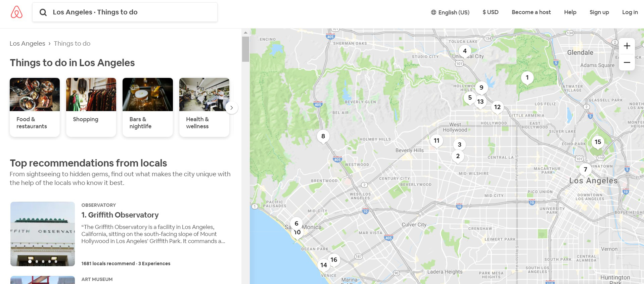Click map marker 1 near Griffith Park
644x284 pixels.
pyautogui.click(x=527, y=78)
